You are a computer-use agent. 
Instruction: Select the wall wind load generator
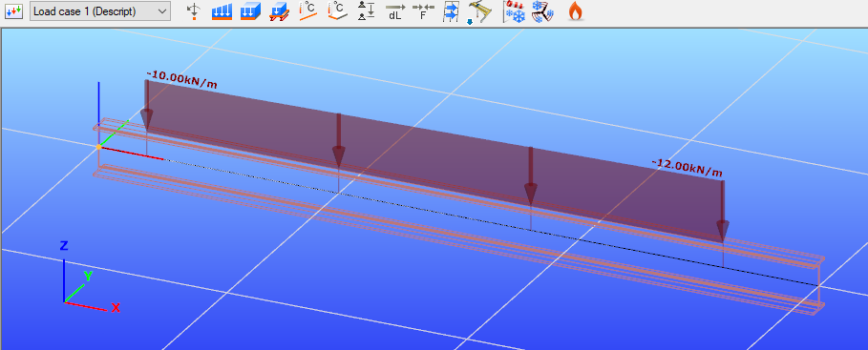point(451,11)
